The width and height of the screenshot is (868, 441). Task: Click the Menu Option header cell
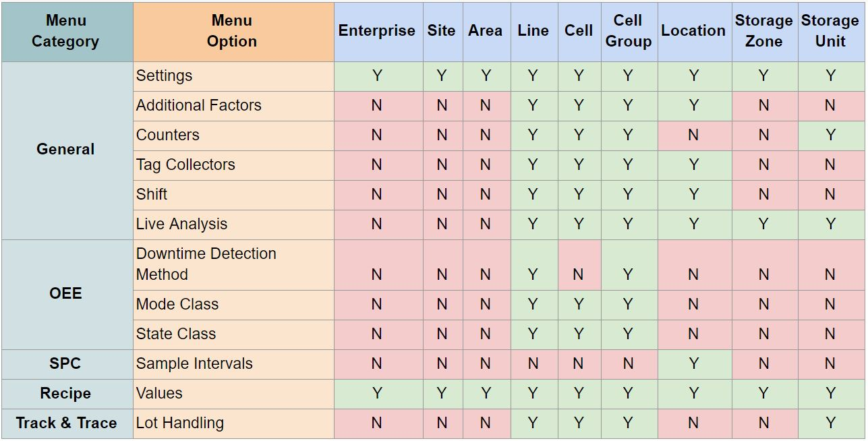[232, 31]
